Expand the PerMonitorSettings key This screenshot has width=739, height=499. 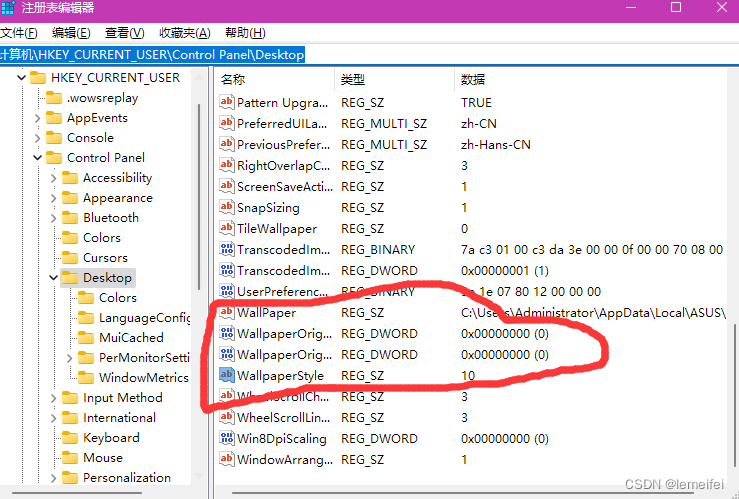pyautogui.click(x=69, y=358)
